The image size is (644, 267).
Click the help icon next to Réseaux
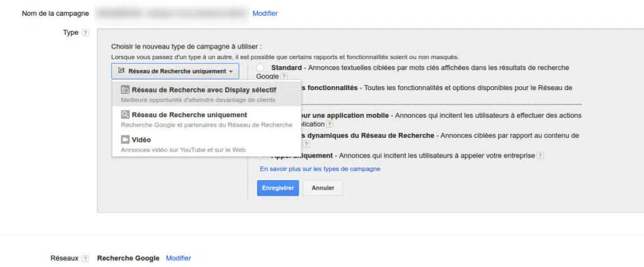(86, 258)
